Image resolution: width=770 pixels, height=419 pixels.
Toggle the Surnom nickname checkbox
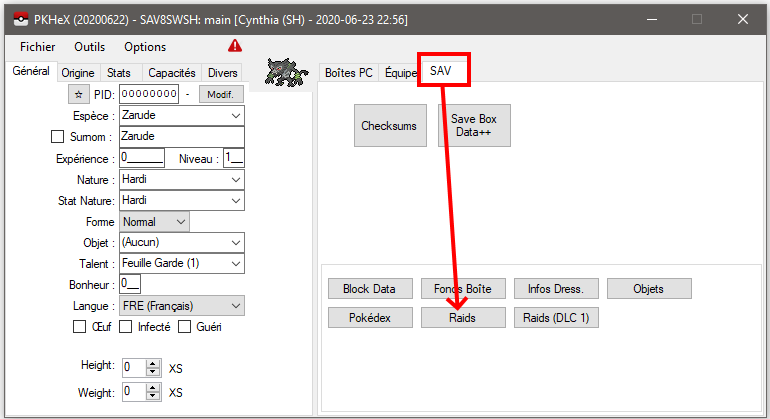tap(57, 136)
